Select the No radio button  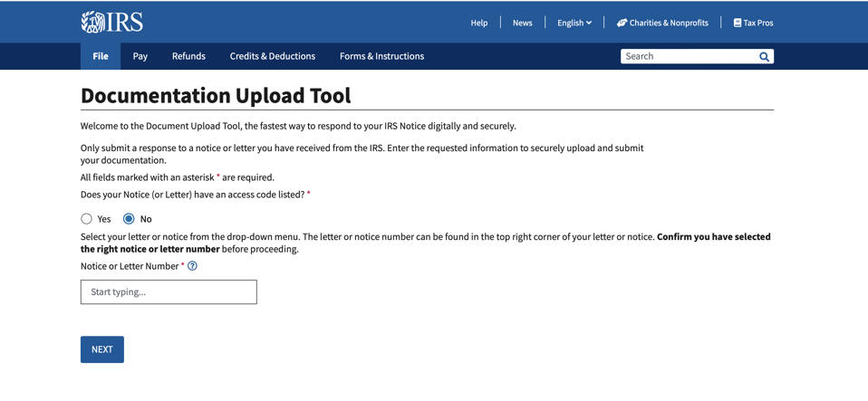coord(129,219)
